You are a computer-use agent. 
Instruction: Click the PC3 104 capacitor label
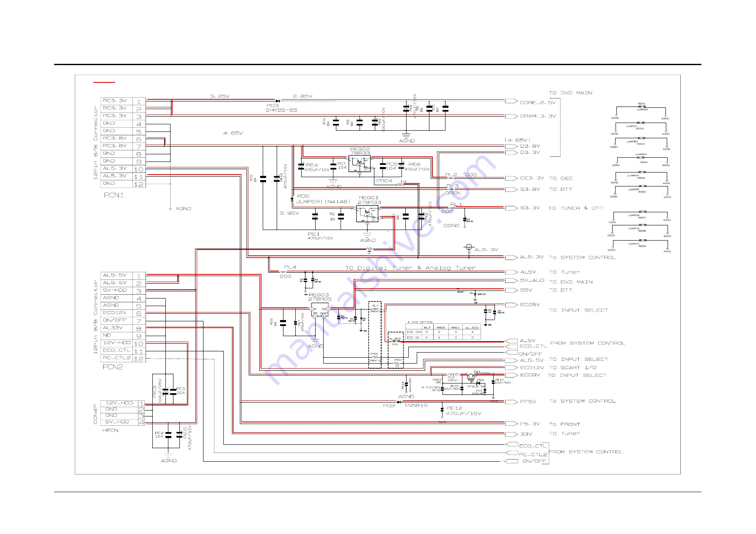[x=181, y=391]
